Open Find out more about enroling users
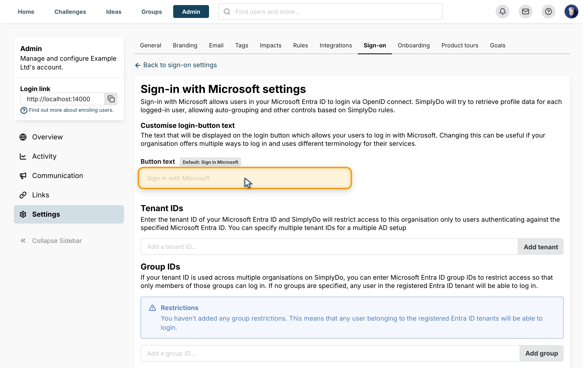Image resolution: width=588 pixels, height=368 pixels. (71, 110)
